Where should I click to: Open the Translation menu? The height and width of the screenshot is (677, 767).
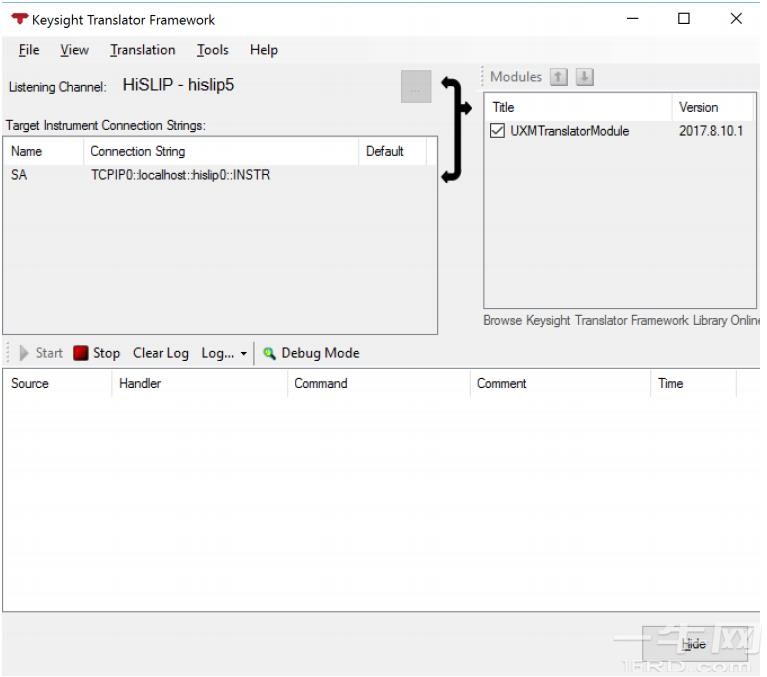pos(142,50)
